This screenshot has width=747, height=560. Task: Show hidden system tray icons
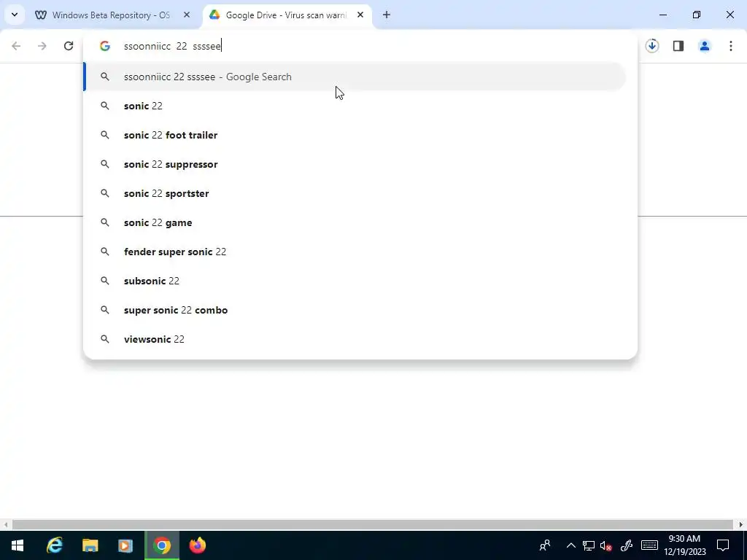click(570, 545)
